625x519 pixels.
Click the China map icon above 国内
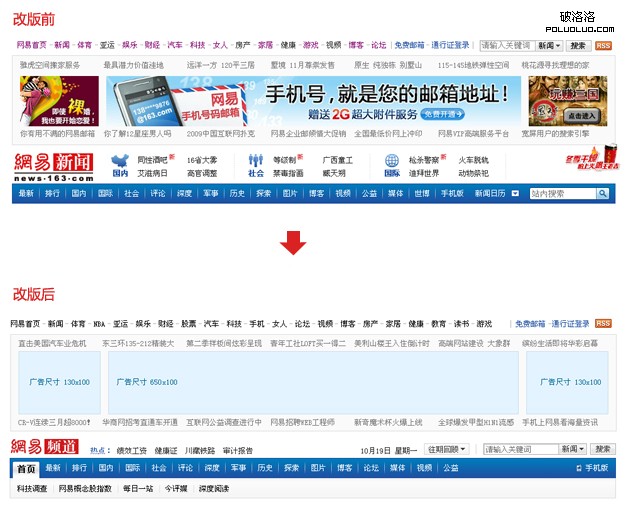coord(120,160)
